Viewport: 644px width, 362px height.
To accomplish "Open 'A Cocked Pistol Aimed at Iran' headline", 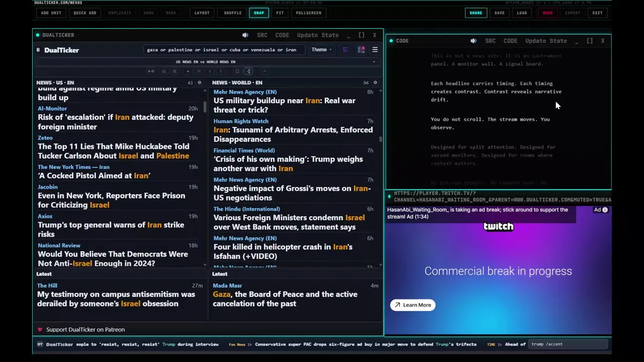I will pyautogui.click(x=94, y=176).
